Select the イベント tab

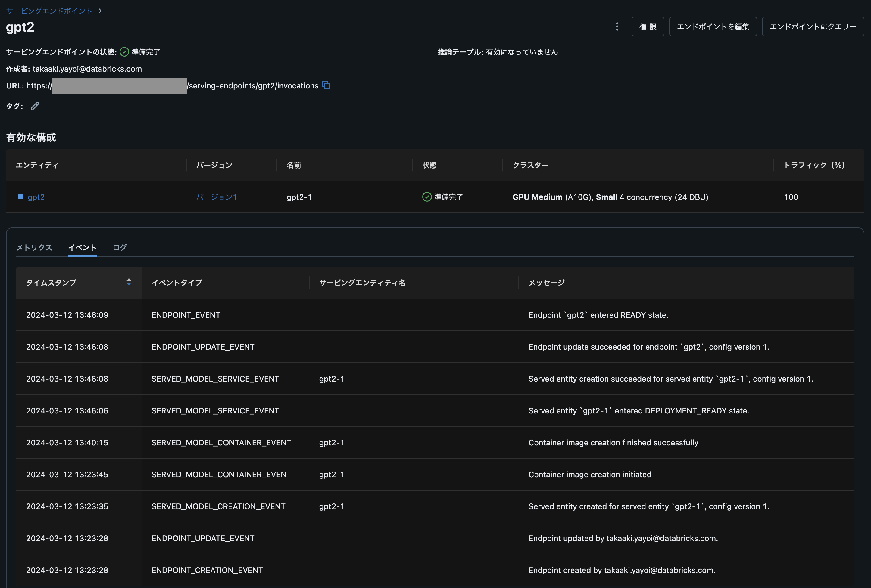click(82, 248)
